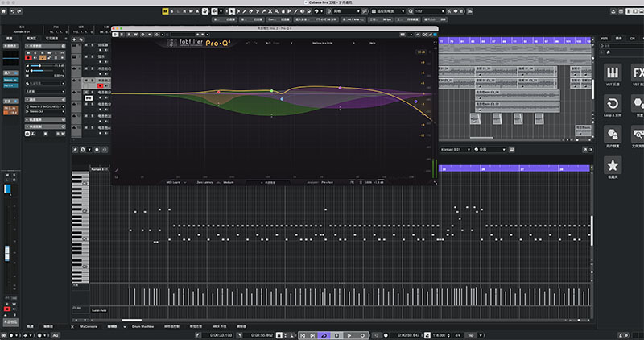Select the Erase tool in top toolbar
The width and height of the screenshot is (644, 340).
point(250,11)
